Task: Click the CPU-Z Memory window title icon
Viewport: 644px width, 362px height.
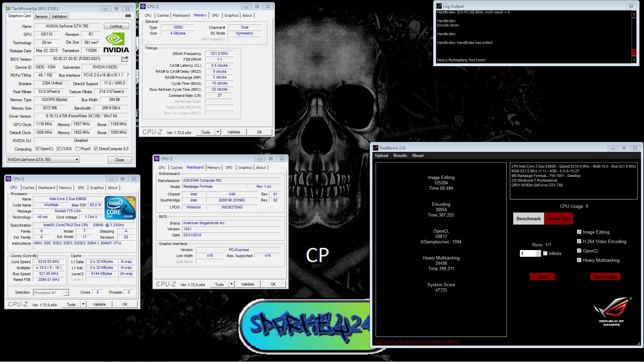Action: [x=143, y=6]
